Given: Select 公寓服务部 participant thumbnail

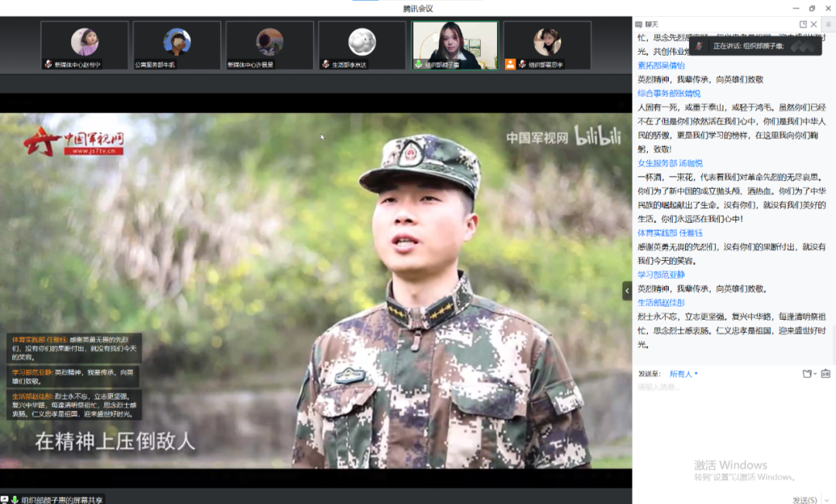Looking at the screenshot, I should pos(176,45).
